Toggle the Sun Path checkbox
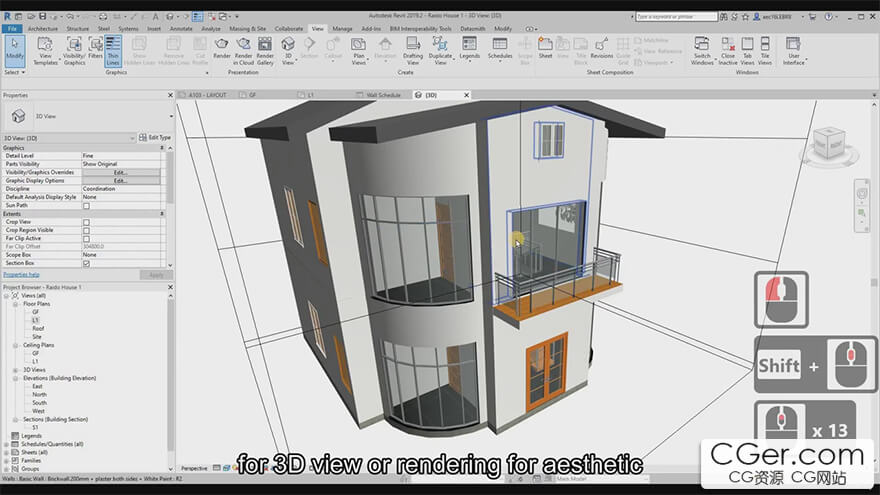 tap(86, 205)
